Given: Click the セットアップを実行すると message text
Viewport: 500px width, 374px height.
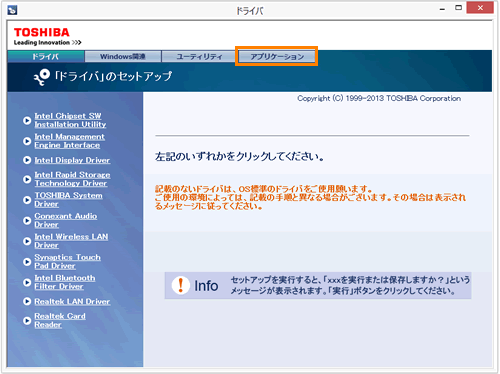Looking at the screenshot, I should (x=350, y=285).
